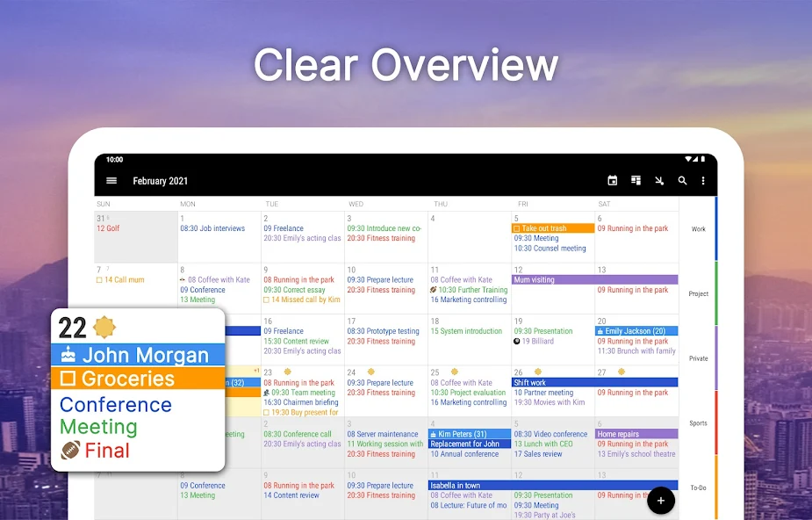Open the Isabella in town event bar
This screenshot has height=520, width=812.
pos(553,485)
